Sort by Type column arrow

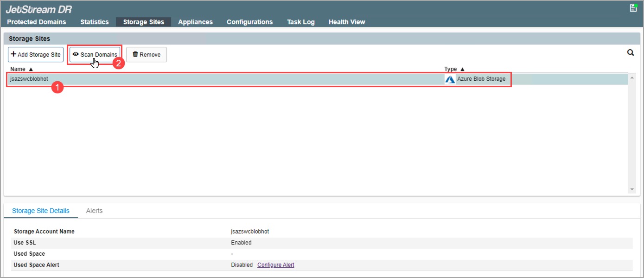(462, 69)
